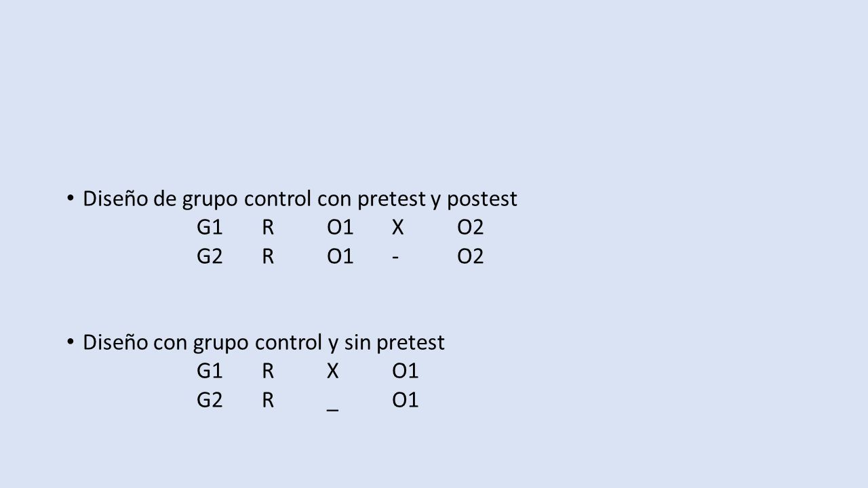Screen dimensions: 868x488
Task: Click the first bullet point marker
Action: tap(70, 199)
